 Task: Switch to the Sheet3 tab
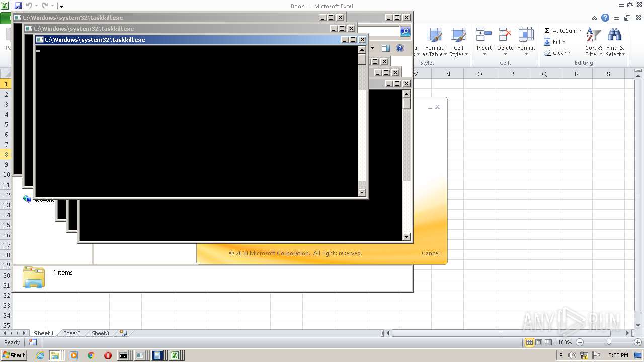pyautogui.click(x=100, y=333)
